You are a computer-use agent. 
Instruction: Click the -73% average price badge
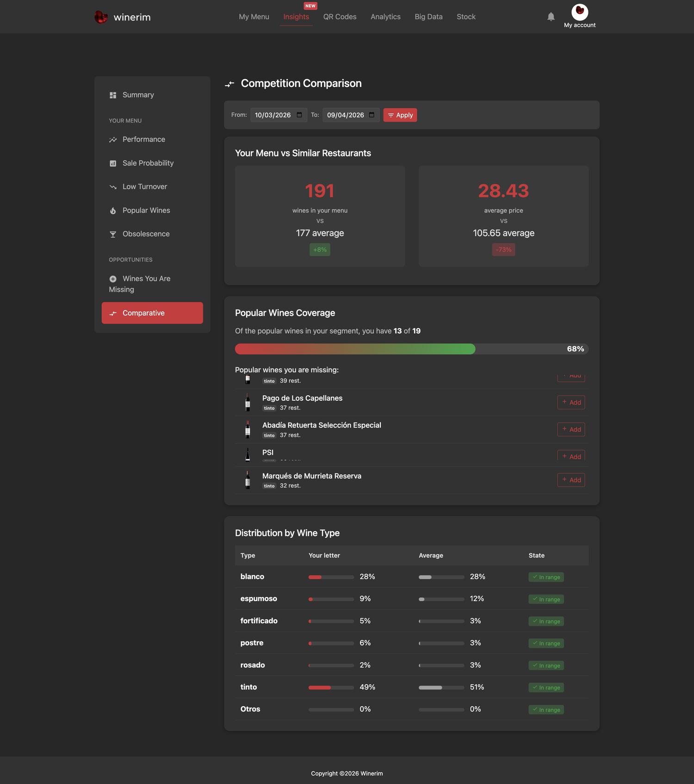click(503, 250)
